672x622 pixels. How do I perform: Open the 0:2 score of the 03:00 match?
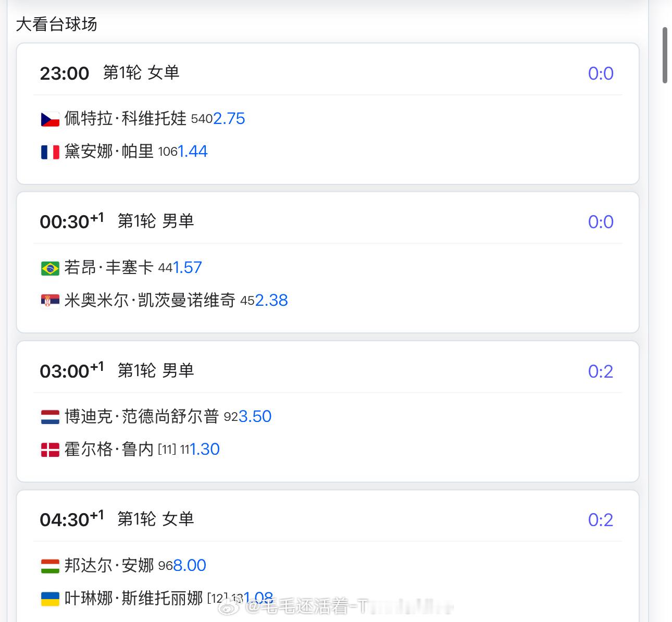(x=601, y=371)
